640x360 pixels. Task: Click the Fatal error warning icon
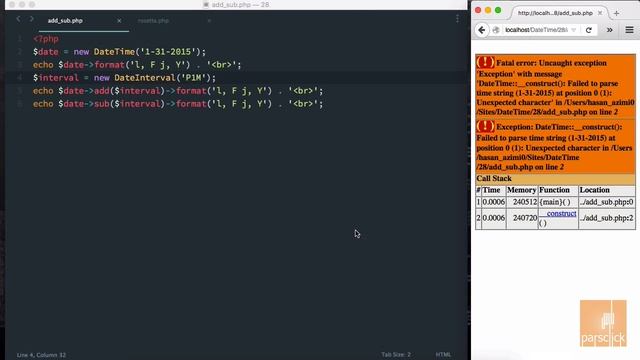click(x=485, y=62)
